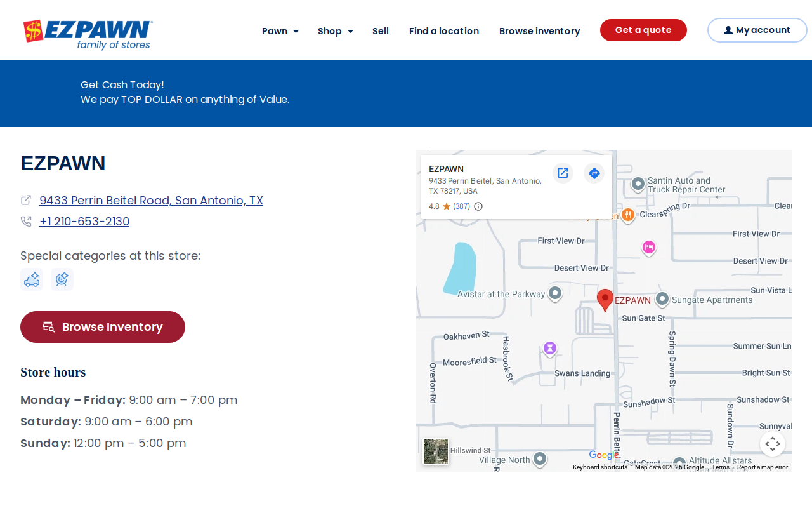
Task: Expand the Shop dropdown menu
Action: coord(336,31)
